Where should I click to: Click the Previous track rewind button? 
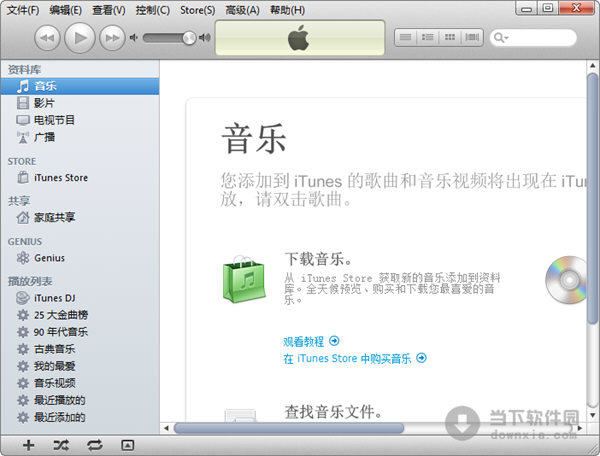[x=48, y=38]
